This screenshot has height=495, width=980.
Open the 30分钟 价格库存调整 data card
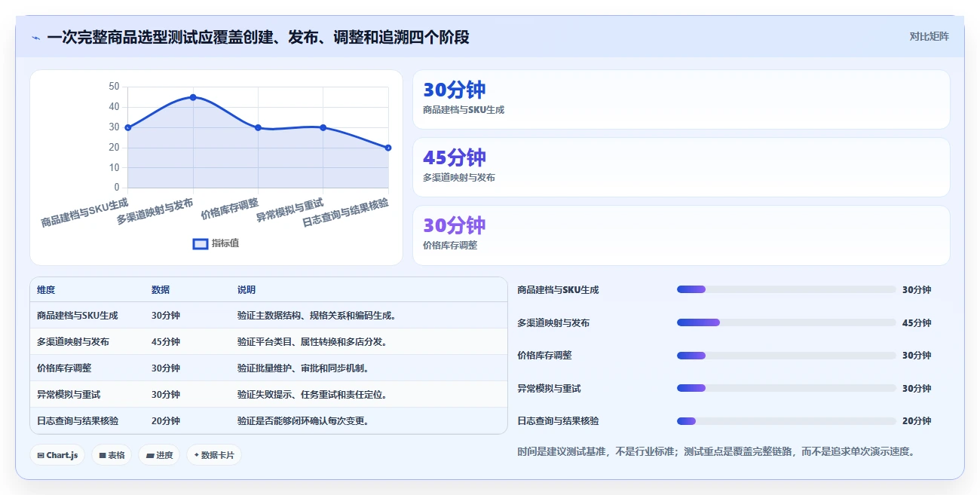681,235
